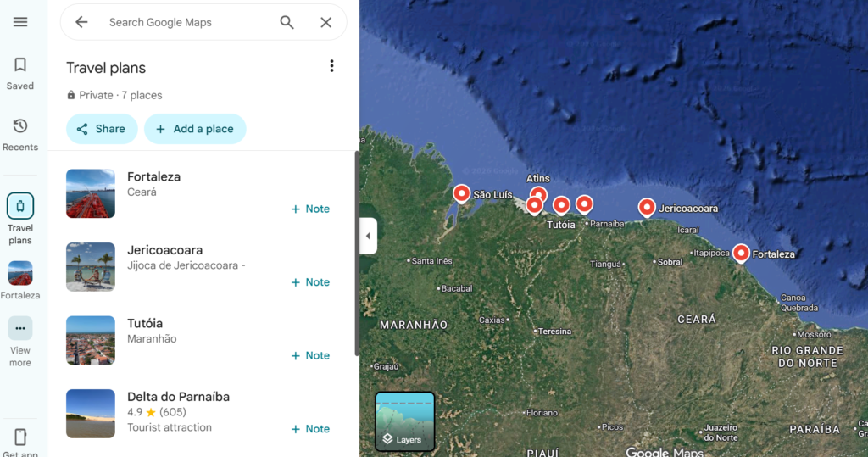Click the Juazeiro do Norte map label
Screen dimensions: 868x457
tap(721, 432)
